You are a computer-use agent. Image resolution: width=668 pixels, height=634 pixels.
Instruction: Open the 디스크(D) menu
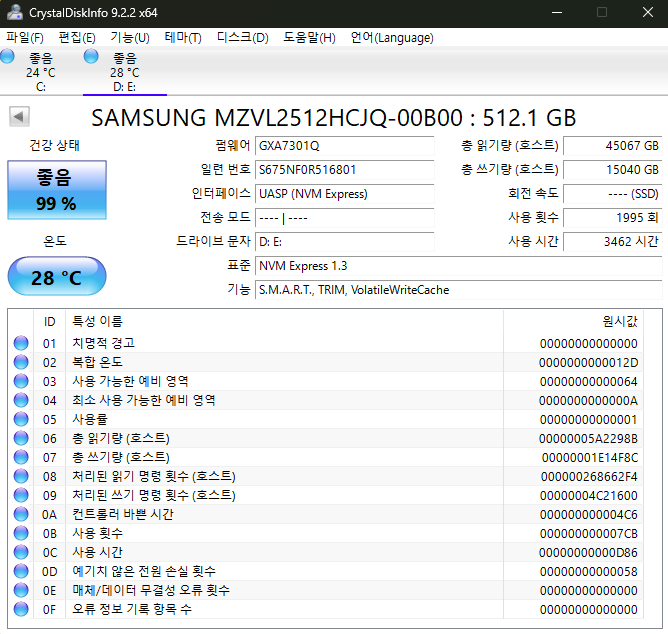(243, 38)
